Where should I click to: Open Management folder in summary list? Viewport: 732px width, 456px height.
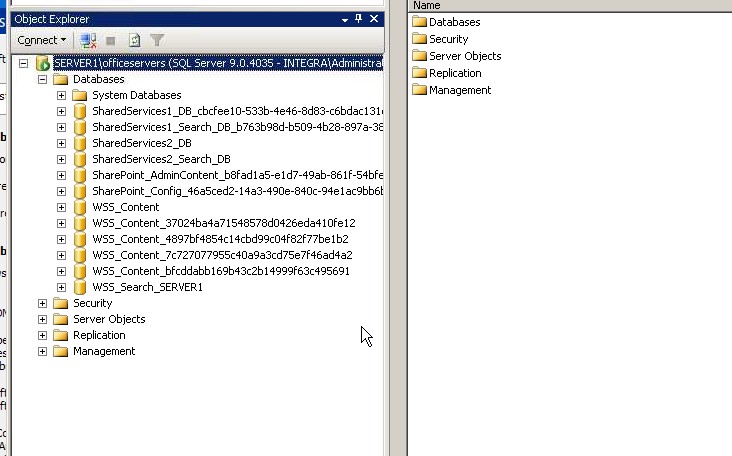[452, 90]
